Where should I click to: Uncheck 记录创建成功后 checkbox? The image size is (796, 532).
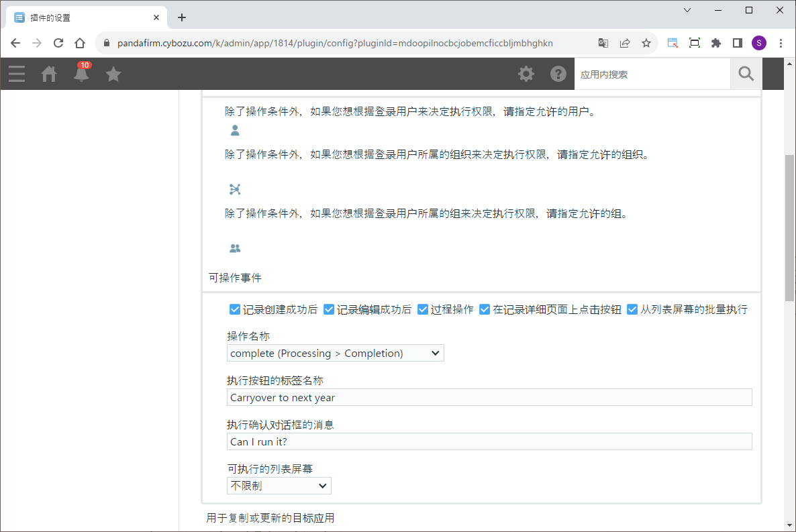click(235, 309)
